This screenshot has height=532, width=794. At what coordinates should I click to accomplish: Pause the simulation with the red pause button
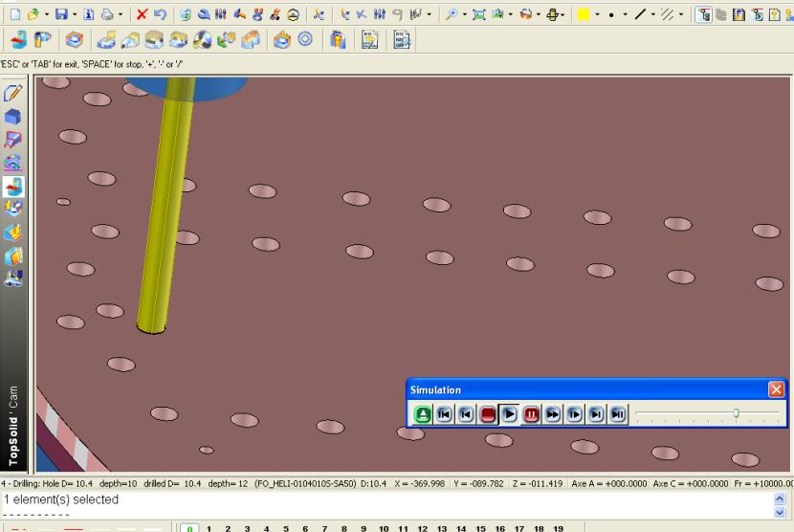click(531, 414)
